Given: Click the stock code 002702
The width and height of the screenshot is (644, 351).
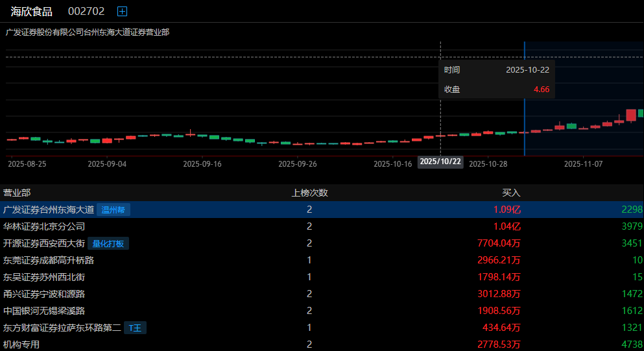Looking at the screenshot, I should pyautogui.click(x=86, y=12).
